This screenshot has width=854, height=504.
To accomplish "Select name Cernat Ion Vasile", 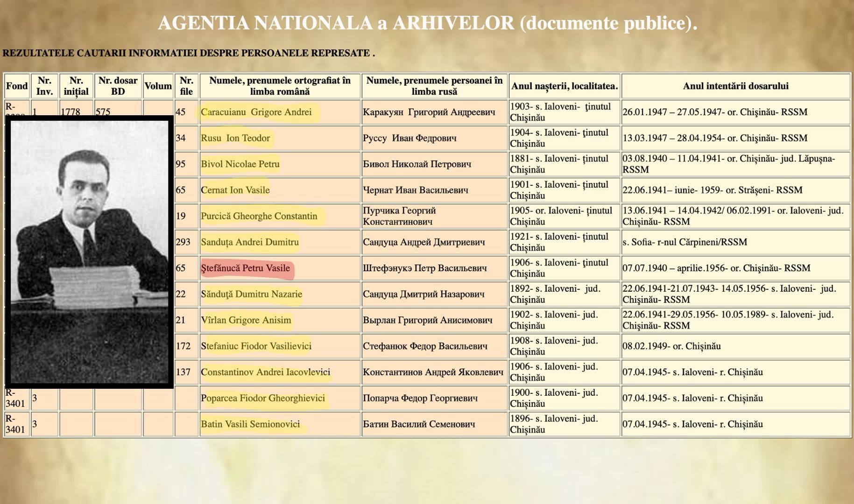I will [x=235, y=190].
